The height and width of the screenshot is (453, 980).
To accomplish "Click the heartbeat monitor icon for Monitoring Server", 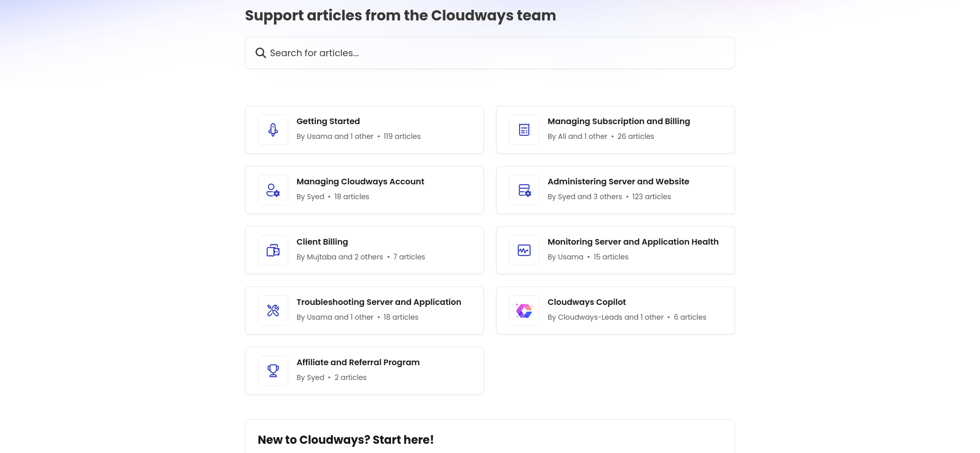I will (524, 250).
